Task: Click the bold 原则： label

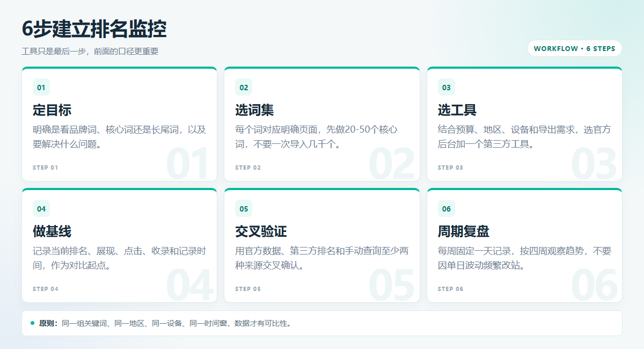Action: (x=48, y=323)
